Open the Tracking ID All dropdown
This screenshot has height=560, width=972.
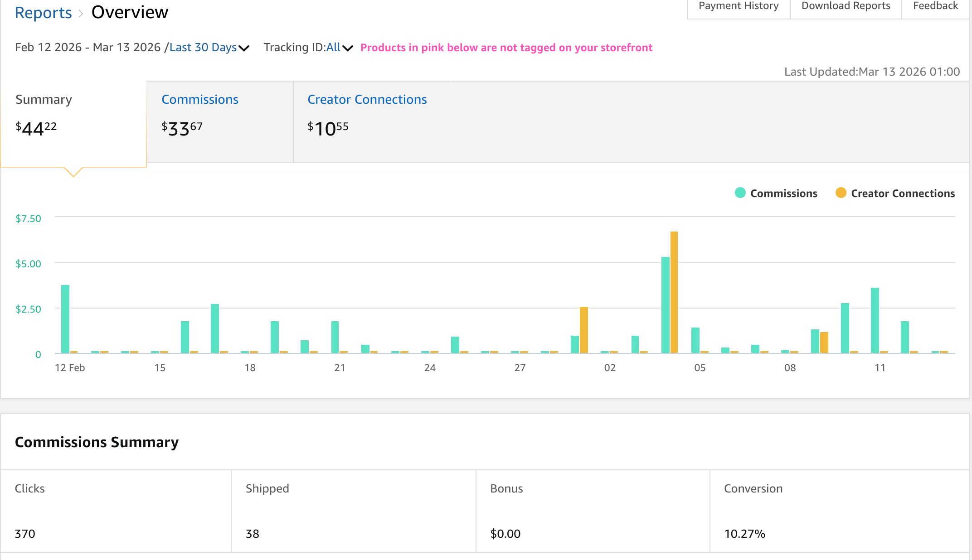(x=333, y=48)
